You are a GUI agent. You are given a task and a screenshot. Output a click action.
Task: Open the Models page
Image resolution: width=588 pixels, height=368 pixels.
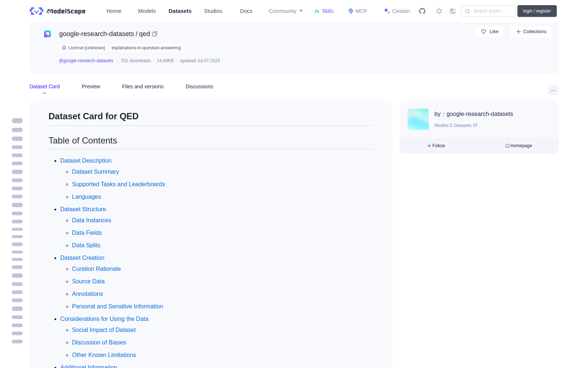pyautogui.click(x=147, y=11)
